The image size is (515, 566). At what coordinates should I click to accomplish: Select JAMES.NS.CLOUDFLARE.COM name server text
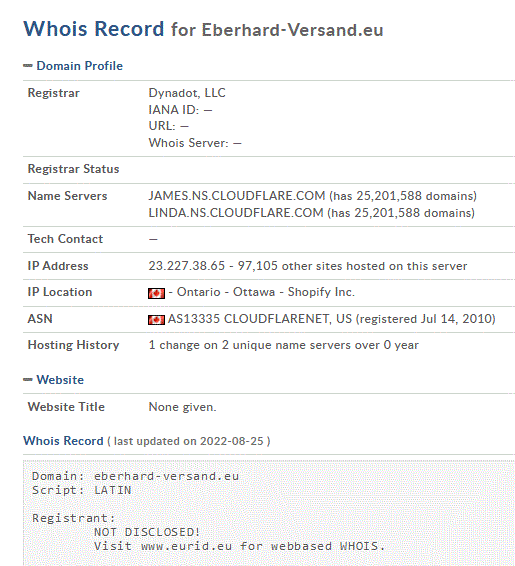237,196
